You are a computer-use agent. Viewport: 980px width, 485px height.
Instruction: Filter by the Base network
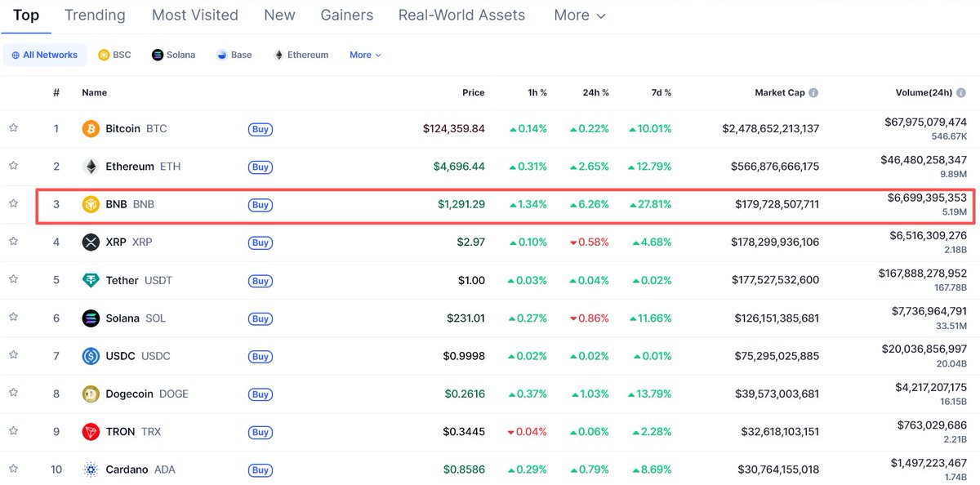coord(234,55)
